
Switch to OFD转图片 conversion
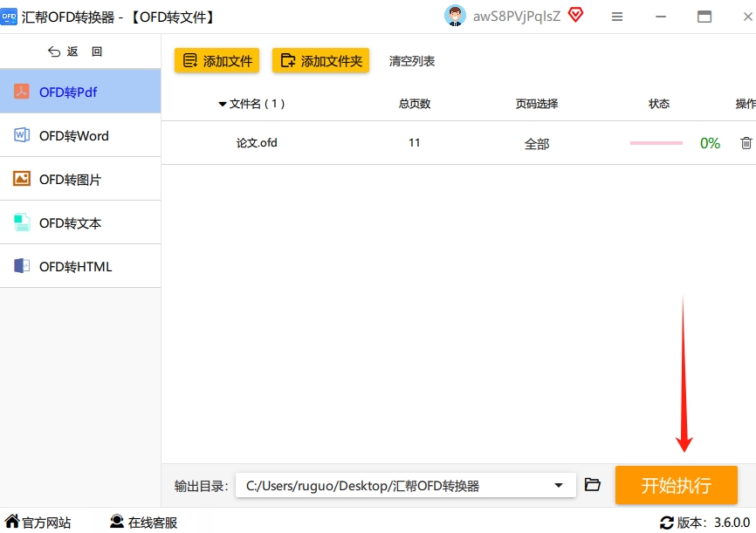[x=80, y=180]
